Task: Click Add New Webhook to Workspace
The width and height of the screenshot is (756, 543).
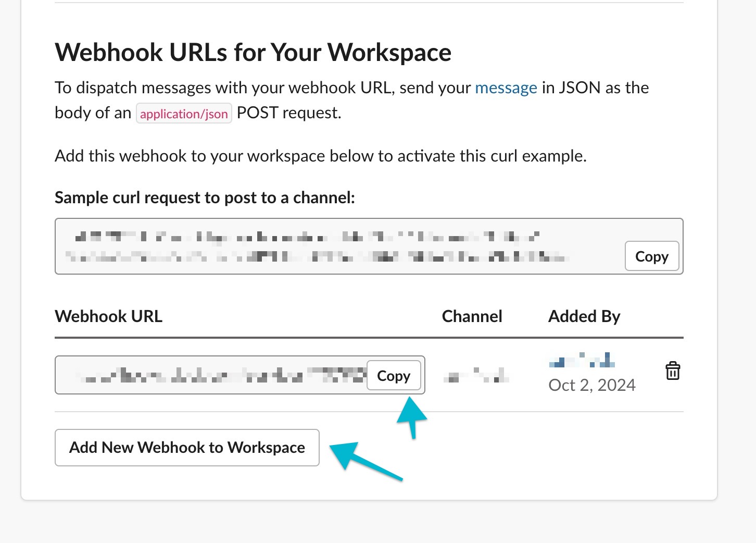Action: 187,448
